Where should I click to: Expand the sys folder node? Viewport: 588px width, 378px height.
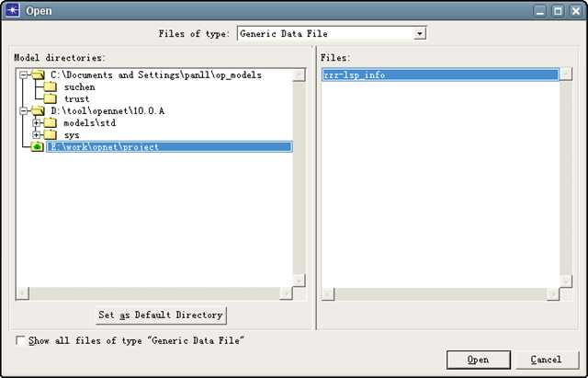click(36, 135)
